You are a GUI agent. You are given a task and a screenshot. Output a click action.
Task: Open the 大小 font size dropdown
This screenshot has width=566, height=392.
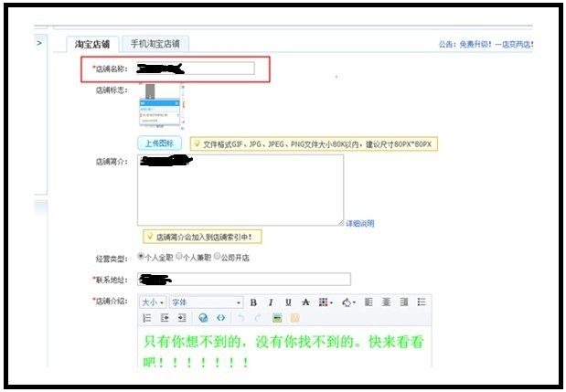pos(153,302)
